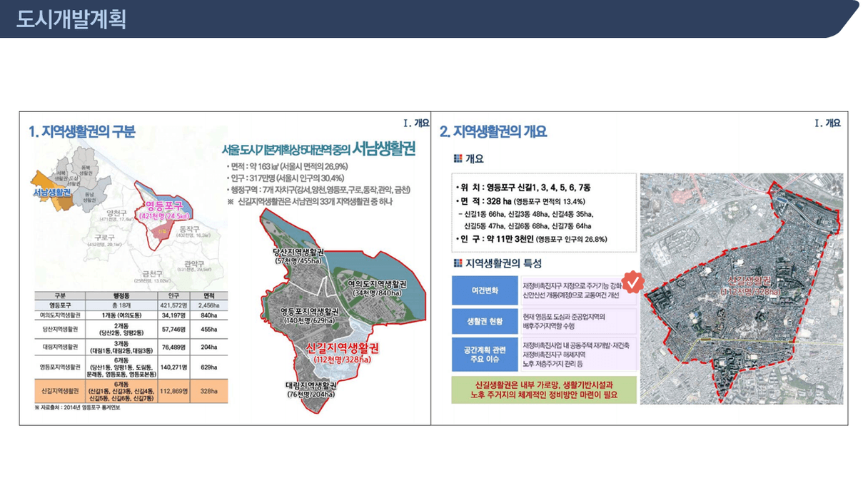Click the blue 여건변화 box

(485, 290)
